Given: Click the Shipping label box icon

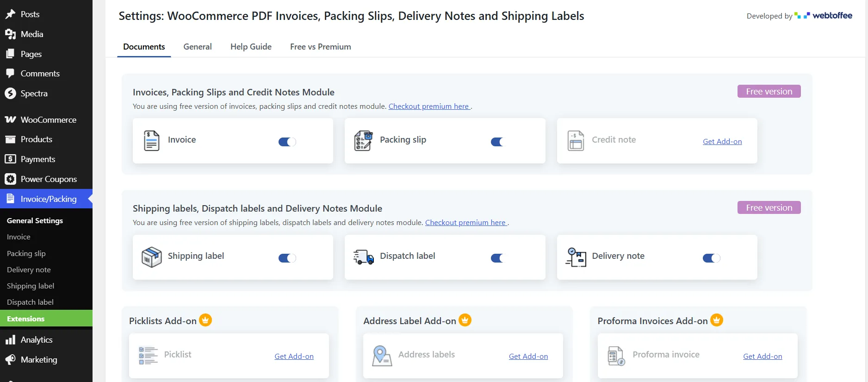Looking at the screenshot, I should [x=152, y=257].
